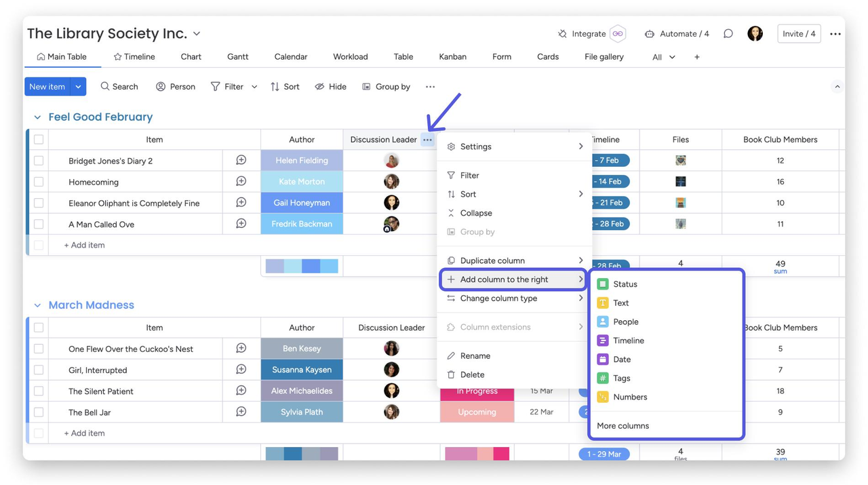Select the Tags column type icon
This screenshot has height=485, width=868.
pos(602,378)
